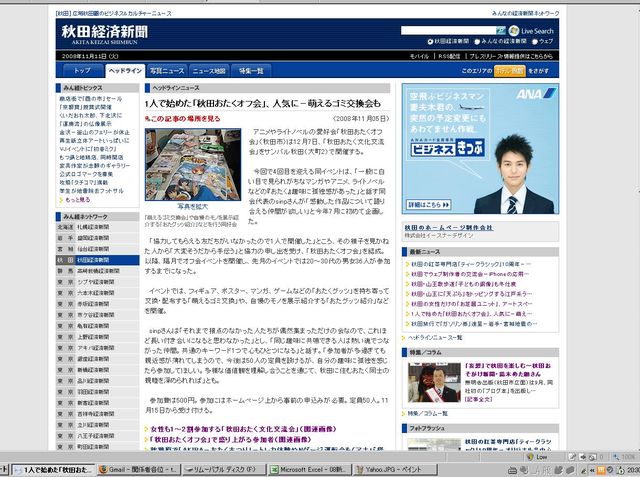Select 札幌経済新聞 in the network list
Viewport: 640px width, 477px height.
(x=93, y=227)
